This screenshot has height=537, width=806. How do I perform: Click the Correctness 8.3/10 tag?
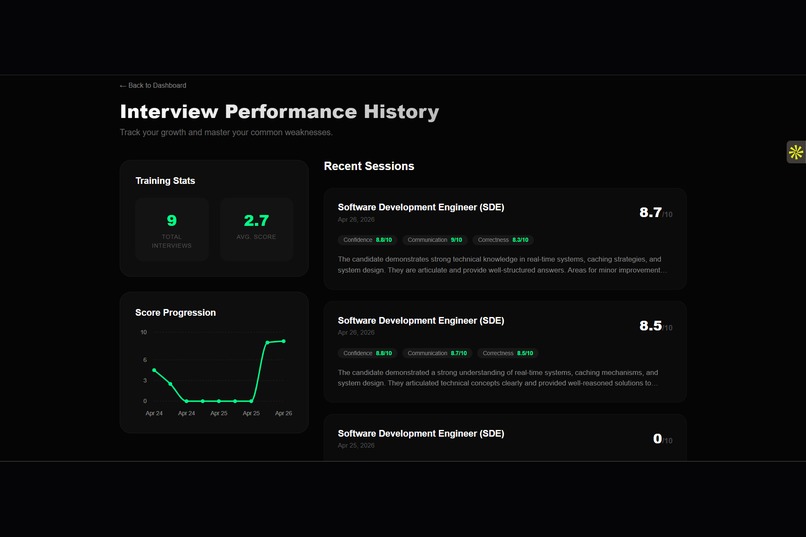(x=503, y=240)
